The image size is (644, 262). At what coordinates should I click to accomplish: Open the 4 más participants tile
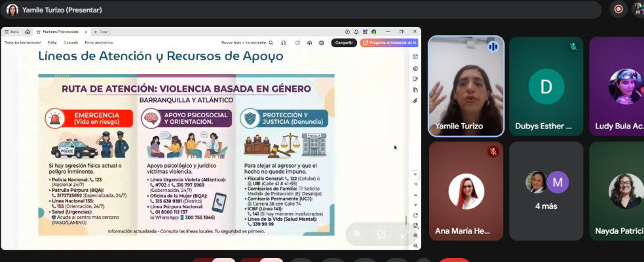[546, 191]
